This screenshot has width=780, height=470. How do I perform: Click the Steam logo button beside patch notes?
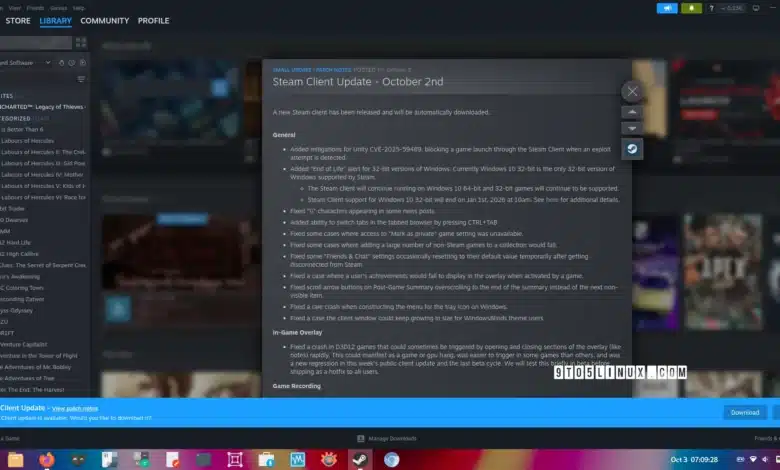tap(632, 149)
